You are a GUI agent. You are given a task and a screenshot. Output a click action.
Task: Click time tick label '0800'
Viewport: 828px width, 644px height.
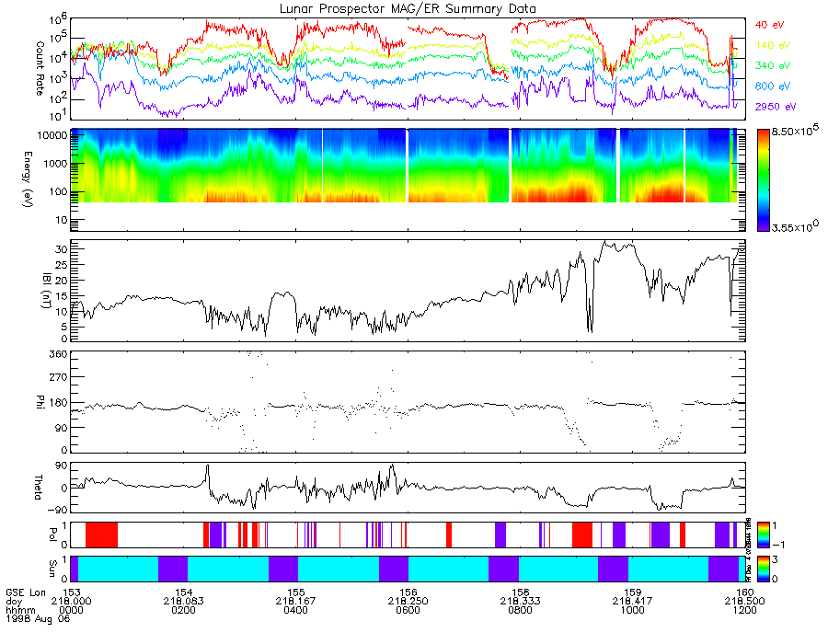tap(520, 610)
